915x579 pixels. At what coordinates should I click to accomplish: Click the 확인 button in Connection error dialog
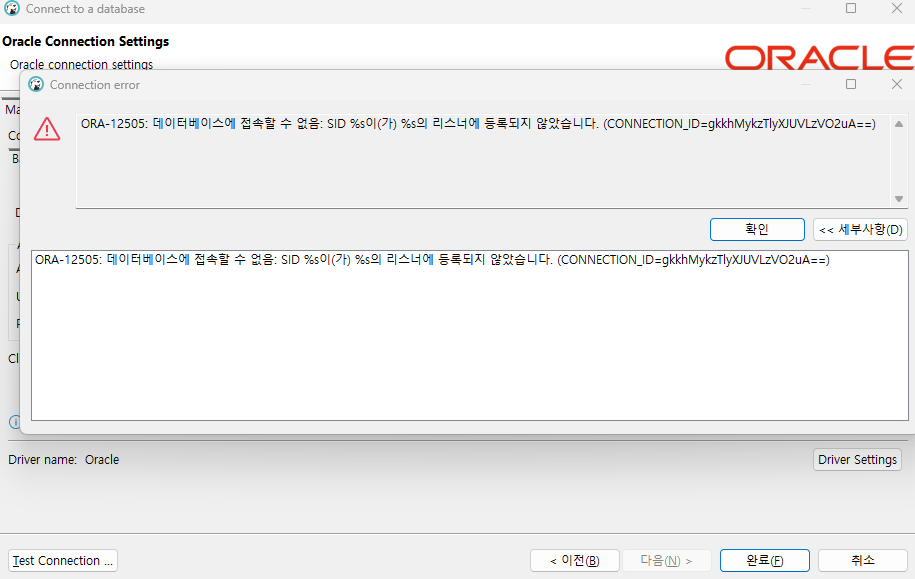757,229
